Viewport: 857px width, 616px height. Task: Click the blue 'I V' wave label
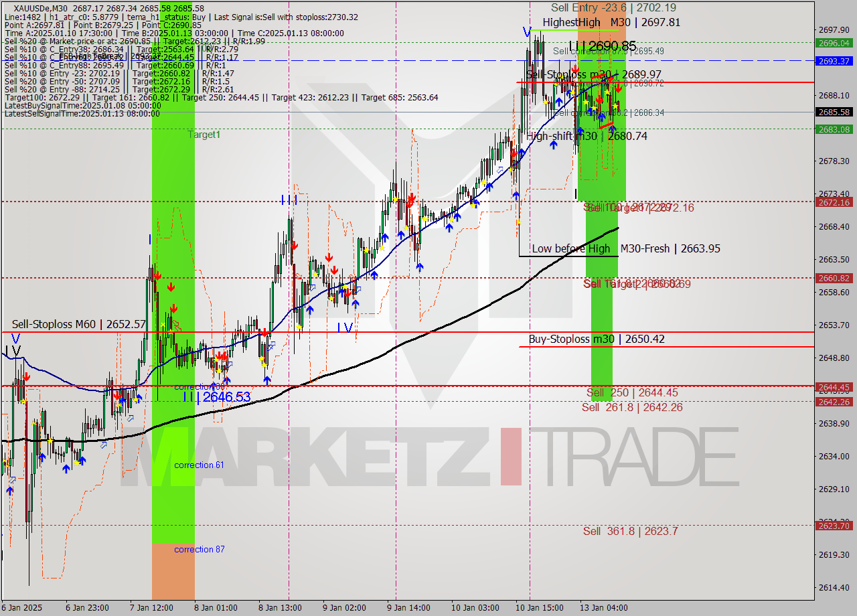click(345, 327)
